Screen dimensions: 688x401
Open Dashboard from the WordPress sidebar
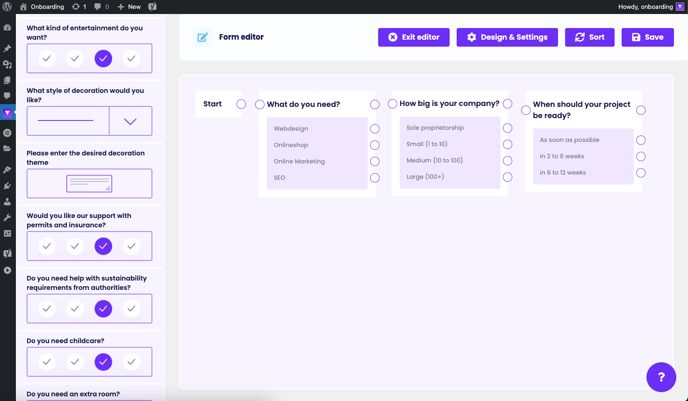point(7,27)
